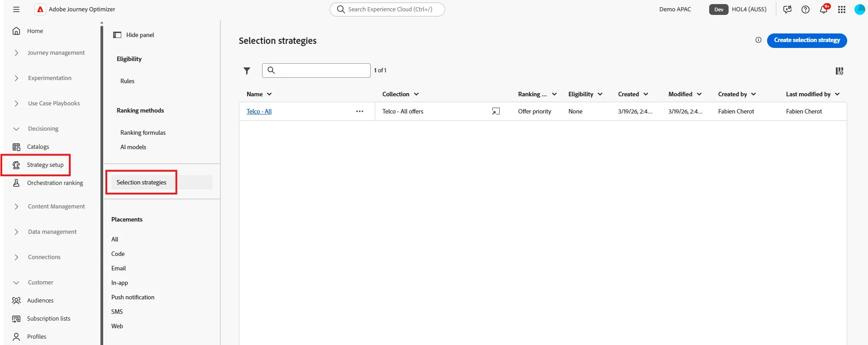Expand Content Management section
This screenshot has width=868, height=345.
56,207
